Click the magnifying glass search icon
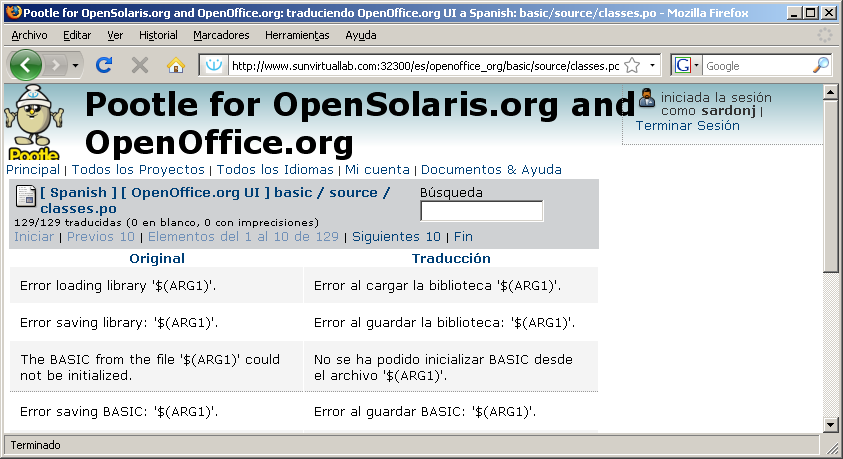This screenshot has width=843, height=459. click(820, 66)
